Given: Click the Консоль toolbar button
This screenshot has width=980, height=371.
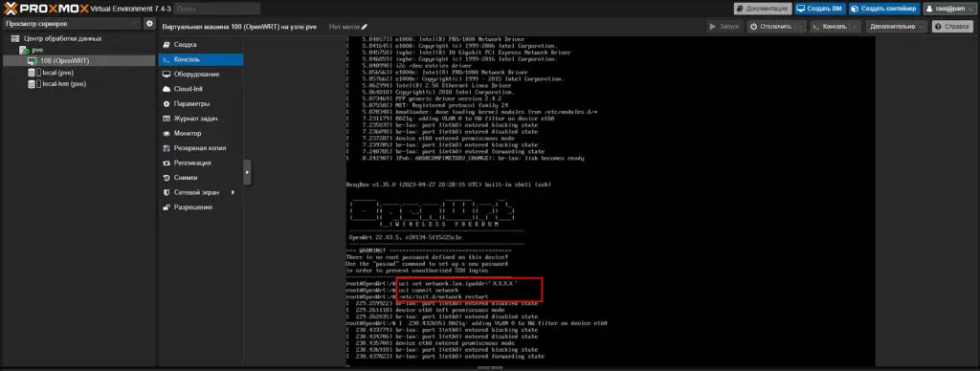Looking at the screenshot, I should tap(830, 26).
